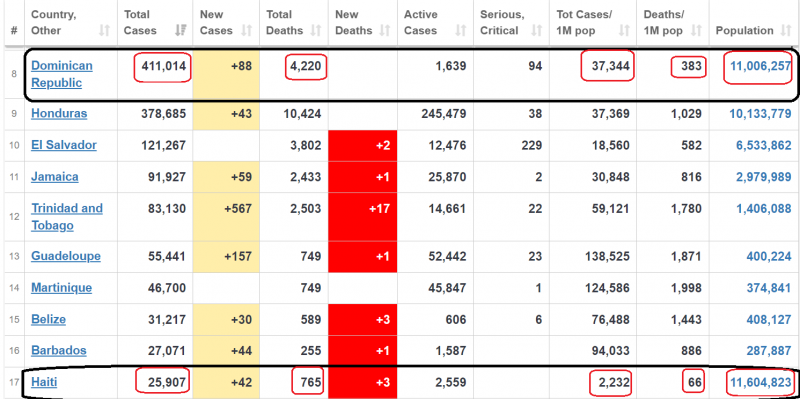Open El Salvador population 6,533,862 link
The image size is (800, 399).
tap(763, 145)
